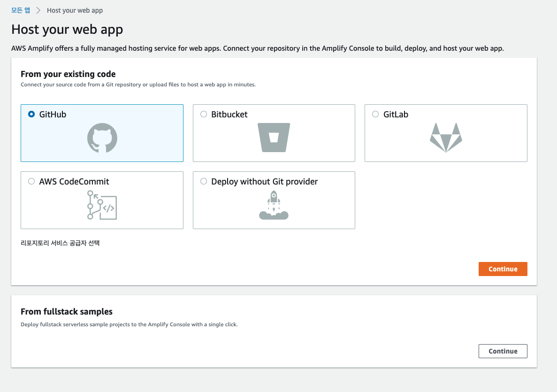Click the AWS CodeCommit branch icon

pos(102,205)
